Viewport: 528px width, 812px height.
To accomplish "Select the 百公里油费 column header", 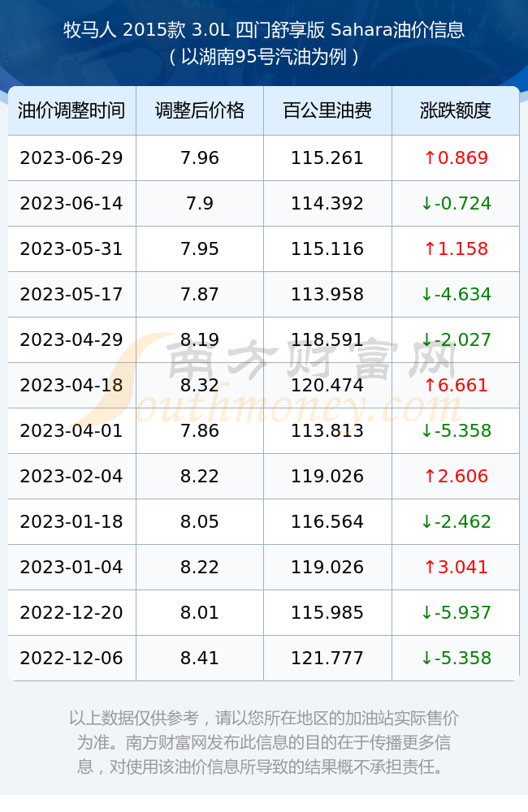I will click(327, 110).
